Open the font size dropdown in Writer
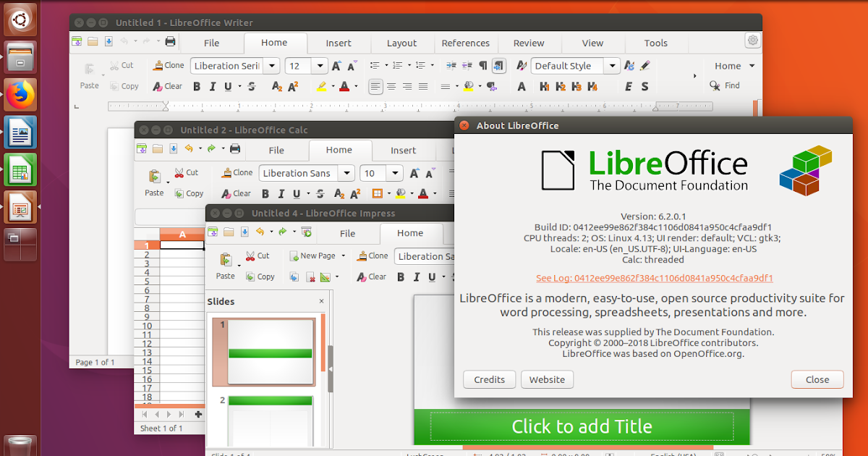868x456 pixels. tap(319, 65)
